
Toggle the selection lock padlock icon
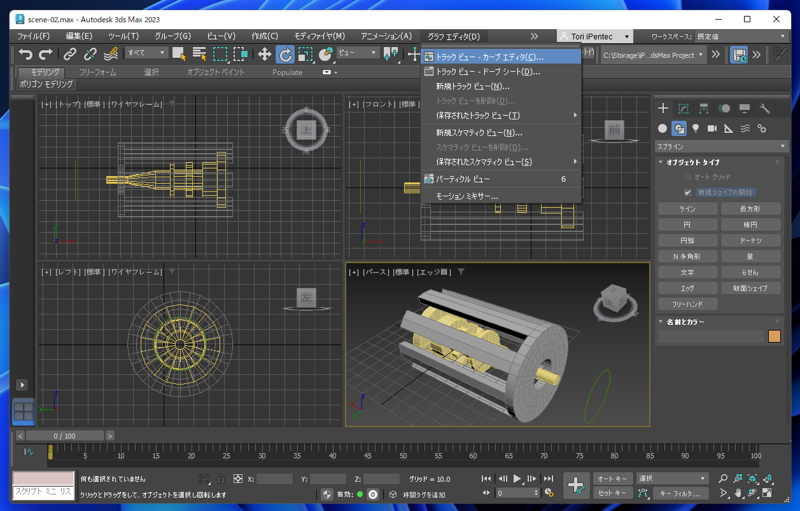[220, 479]
